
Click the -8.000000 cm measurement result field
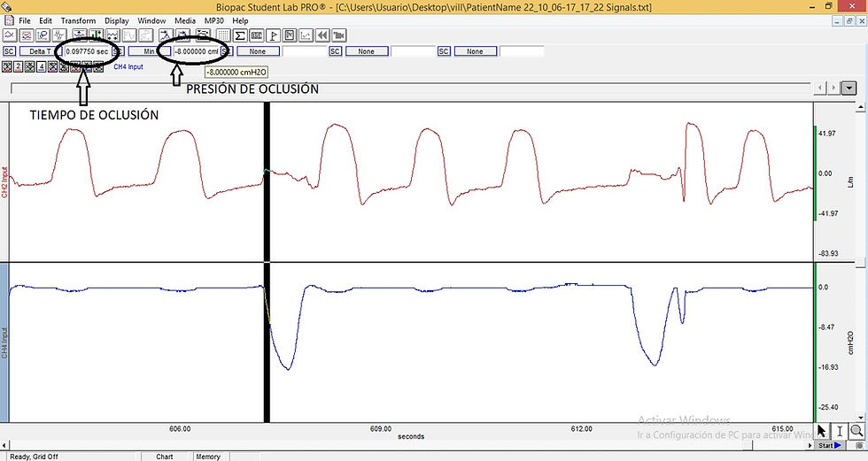196,51
